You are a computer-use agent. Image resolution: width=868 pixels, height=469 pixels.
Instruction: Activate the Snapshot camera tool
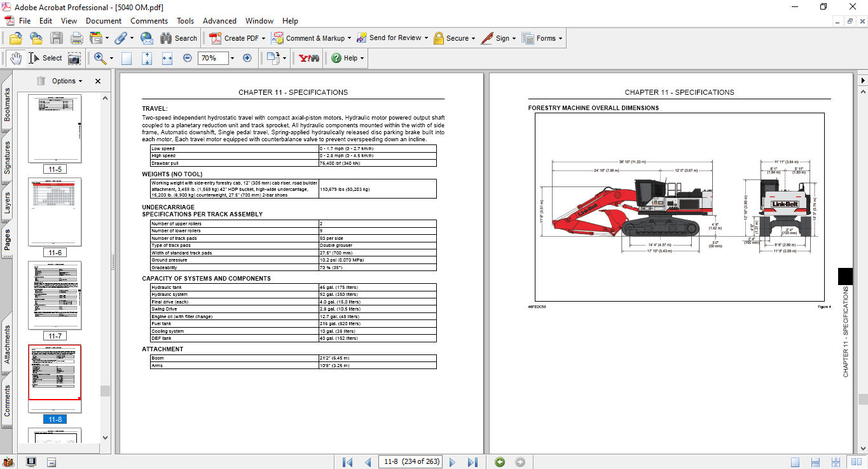(x=74, y=58)
